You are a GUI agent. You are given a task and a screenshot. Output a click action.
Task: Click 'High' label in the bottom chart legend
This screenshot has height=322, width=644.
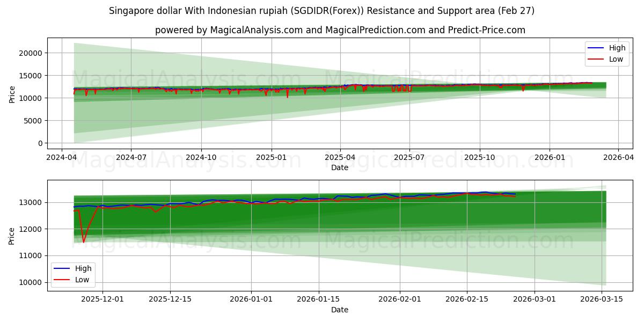83,268
